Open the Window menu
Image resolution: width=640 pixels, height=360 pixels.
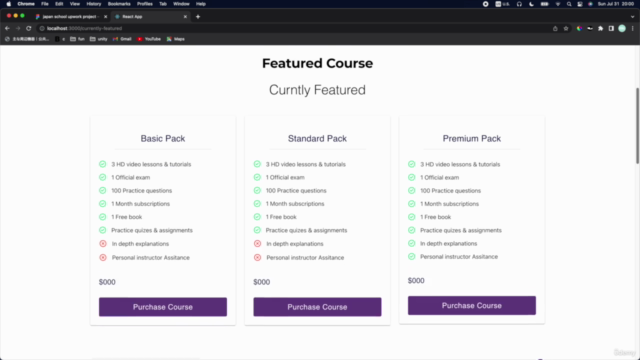click(181, 4)
